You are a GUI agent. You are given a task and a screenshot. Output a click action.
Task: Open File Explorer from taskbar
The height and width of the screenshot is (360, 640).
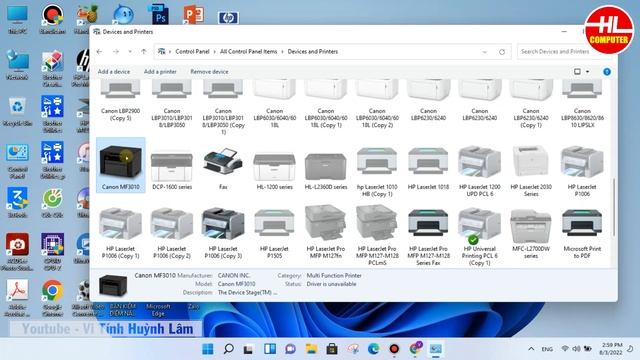click(311, 349)
